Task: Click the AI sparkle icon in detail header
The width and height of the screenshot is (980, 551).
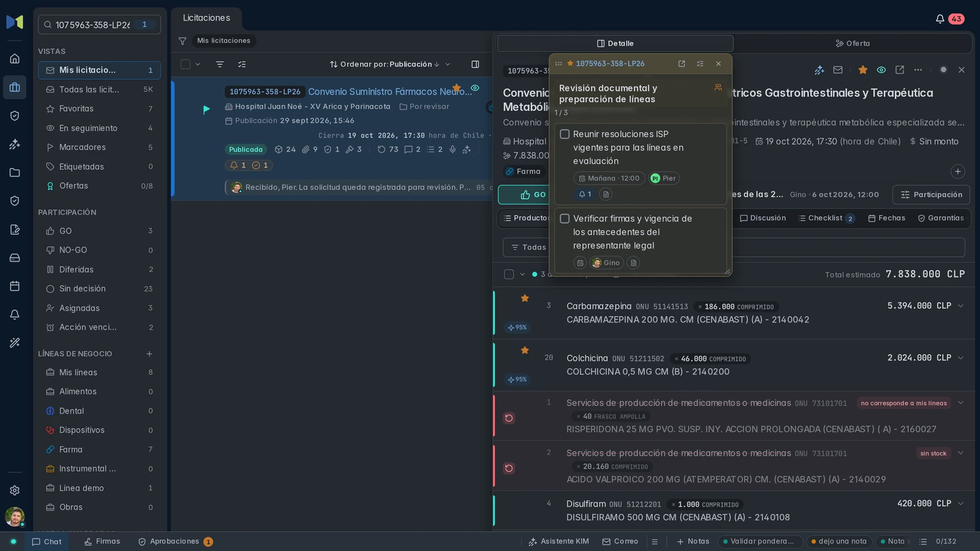Action: point(820,70)
